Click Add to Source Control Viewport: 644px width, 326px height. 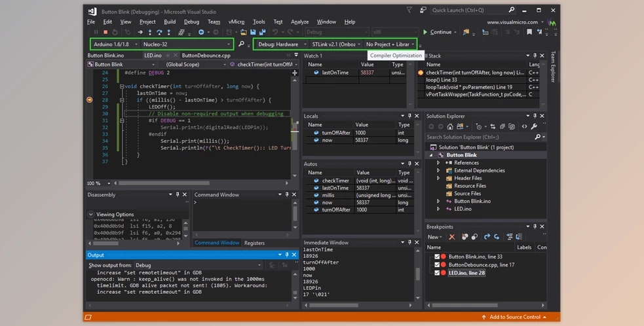(515, 317)
